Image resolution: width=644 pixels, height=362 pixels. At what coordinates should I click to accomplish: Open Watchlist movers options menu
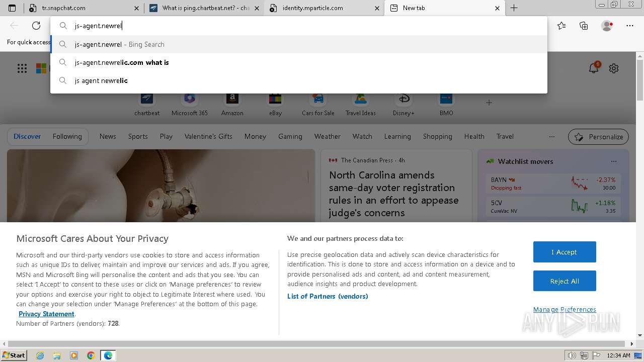[x=613, y=161]
